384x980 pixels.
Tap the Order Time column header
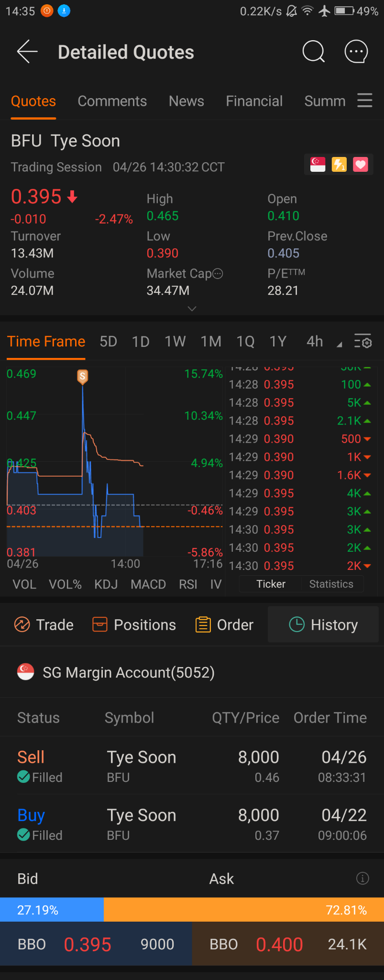(330, 717)
